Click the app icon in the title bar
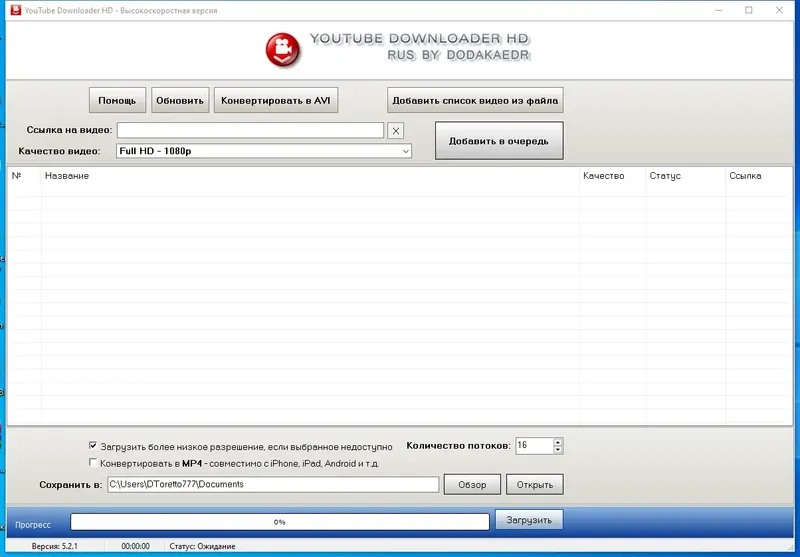The width and height of the screenshot is (800, 557). pos(16,10)
